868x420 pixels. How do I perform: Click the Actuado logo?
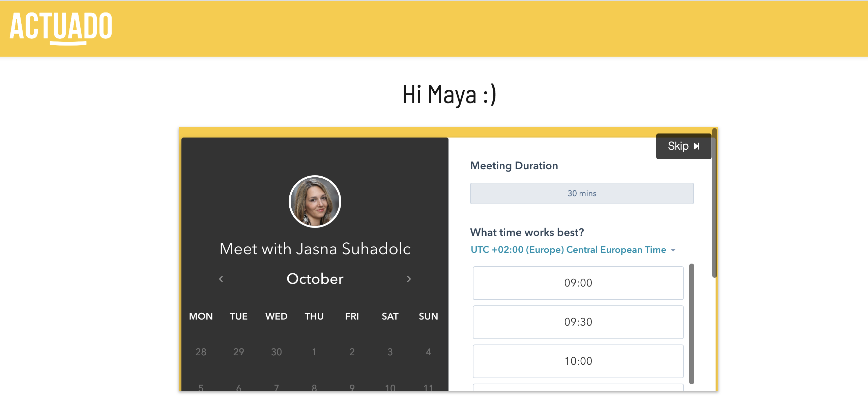pos(61,28)
